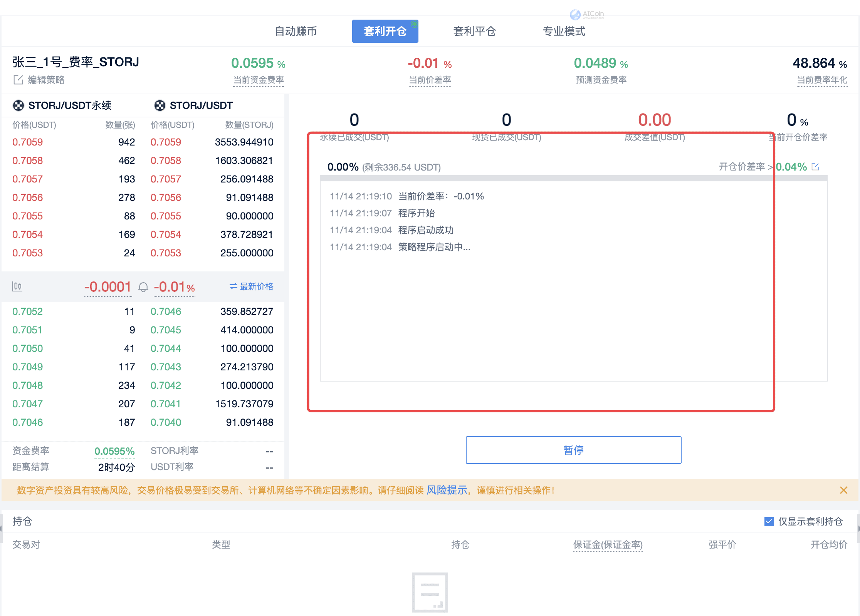Open the 专业模式 tab
This screenshot has height=616, width=860.
pyautogui.click(x=564, y=31)
